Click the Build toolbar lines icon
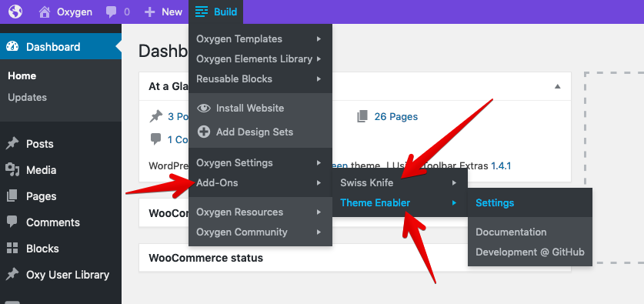Viewport: 644px width, 304px height. [x=202, y=12]
